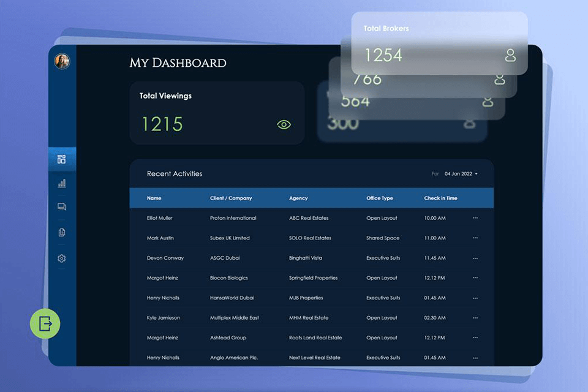The height and width of the screenshot is (392, 588).
Task: Click the name Kyle Jamieson
Action: click(164, 318)
